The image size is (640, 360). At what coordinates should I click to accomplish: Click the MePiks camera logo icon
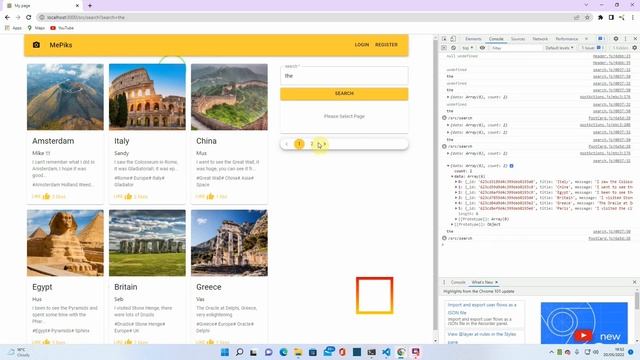36,45
